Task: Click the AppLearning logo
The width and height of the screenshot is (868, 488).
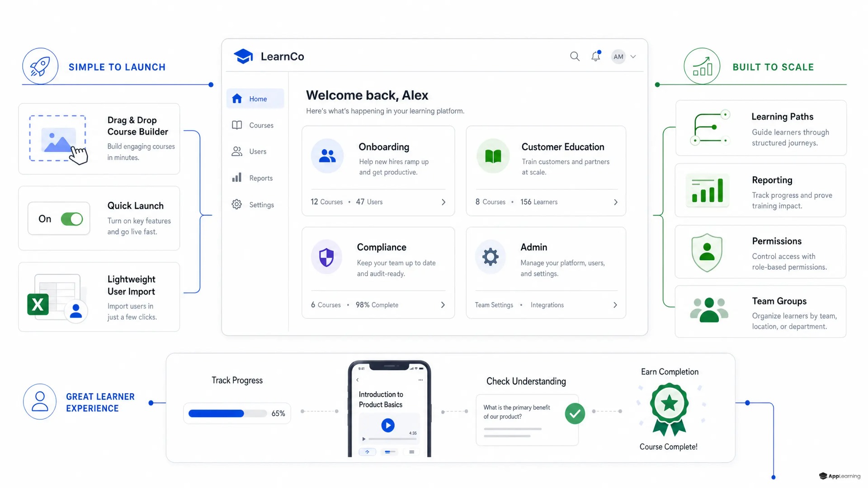Action: coord(840,476)
